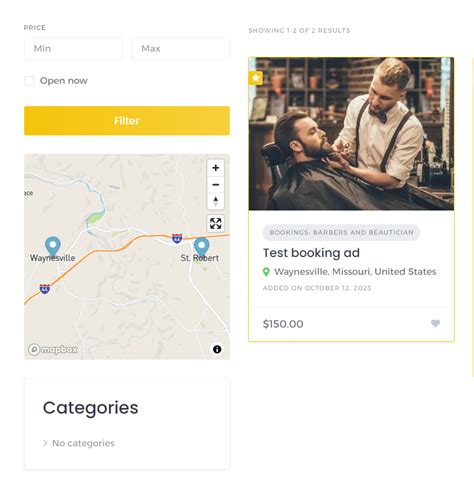Click the featured star badge on listing
The height and width of the screenshot is (479, 474).
coord(256,78)
